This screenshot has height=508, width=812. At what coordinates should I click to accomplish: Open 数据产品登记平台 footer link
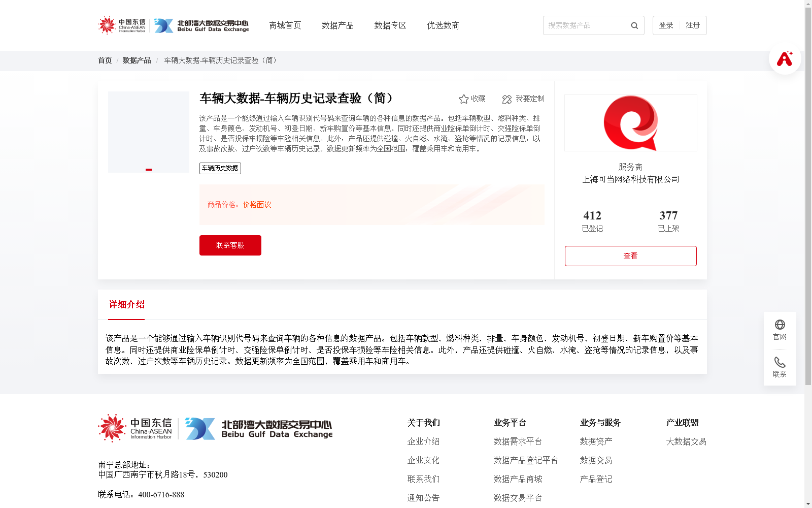point(526,461)
